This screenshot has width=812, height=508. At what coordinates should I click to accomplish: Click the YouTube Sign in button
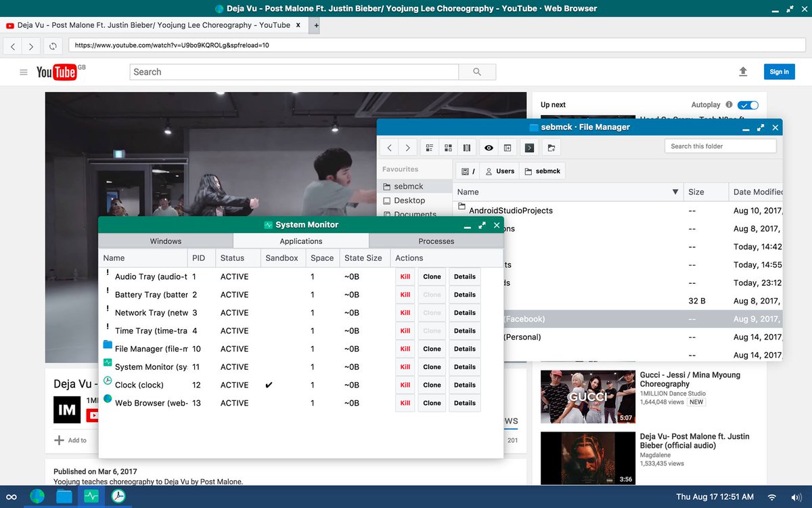coord(779,72)
